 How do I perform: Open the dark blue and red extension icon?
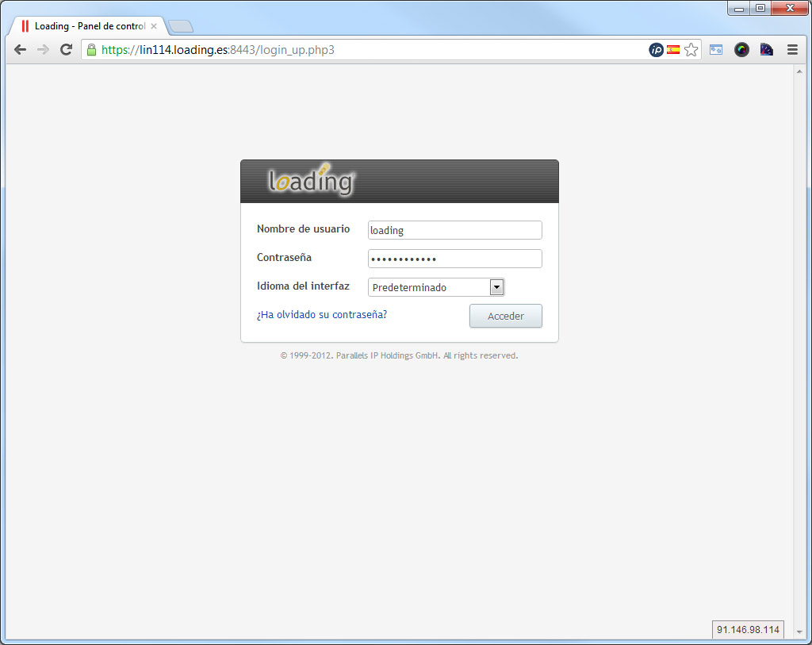click(x=767, y=50)
